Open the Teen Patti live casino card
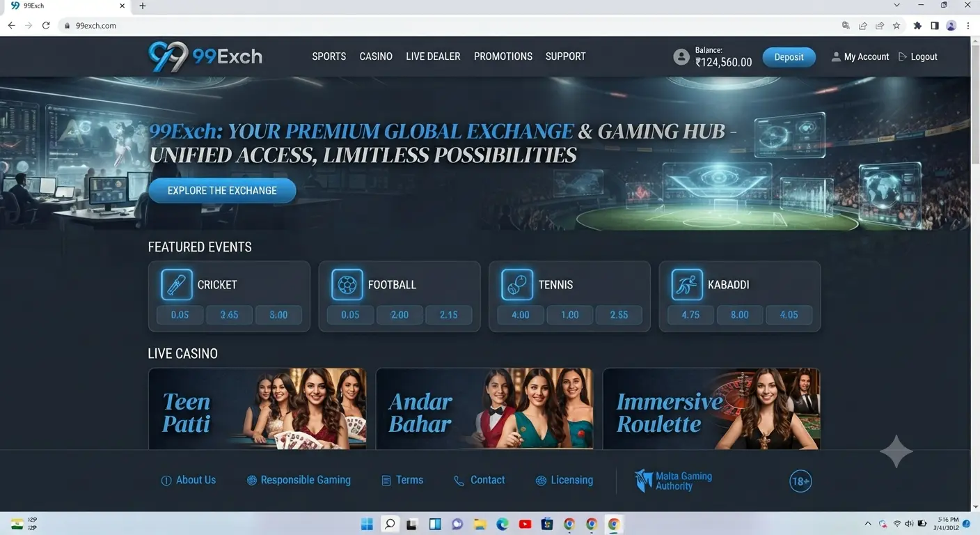The height and width of the screenshot is (535, 980). coord(258,409)
